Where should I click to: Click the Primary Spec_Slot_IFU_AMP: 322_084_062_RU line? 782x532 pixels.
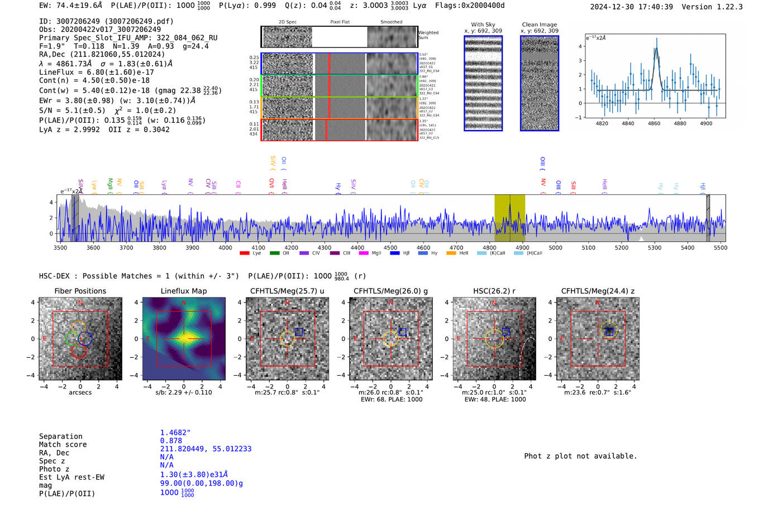[x=128, y=38]
